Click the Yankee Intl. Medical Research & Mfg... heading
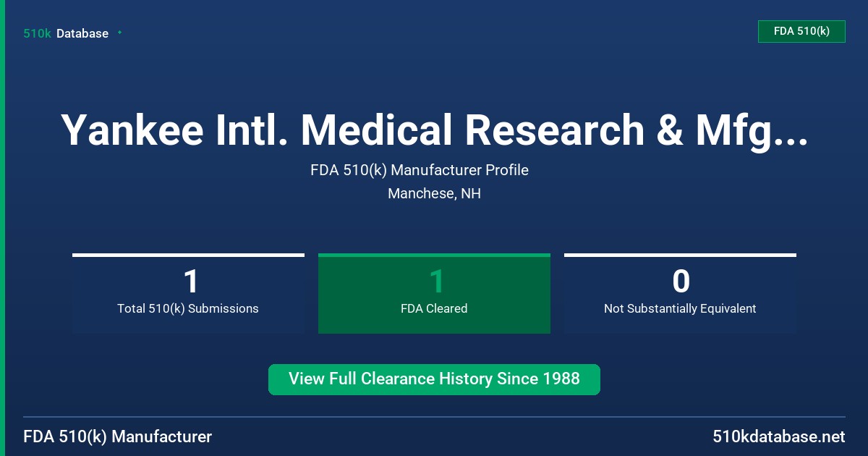Viewport: 868px width, 456px height. coord(434,130)
